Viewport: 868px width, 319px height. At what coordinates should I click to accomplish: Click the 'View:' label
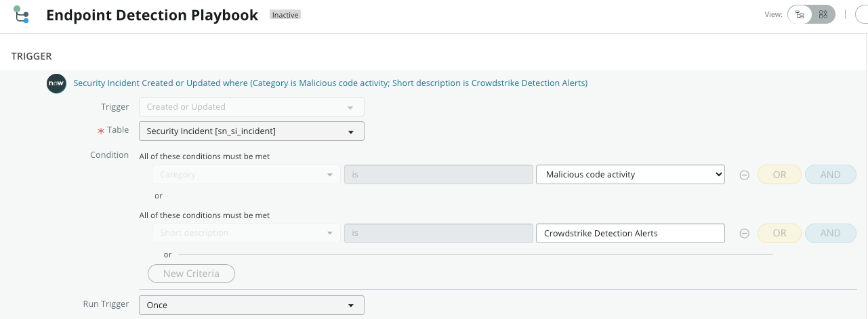coord(774,14)
